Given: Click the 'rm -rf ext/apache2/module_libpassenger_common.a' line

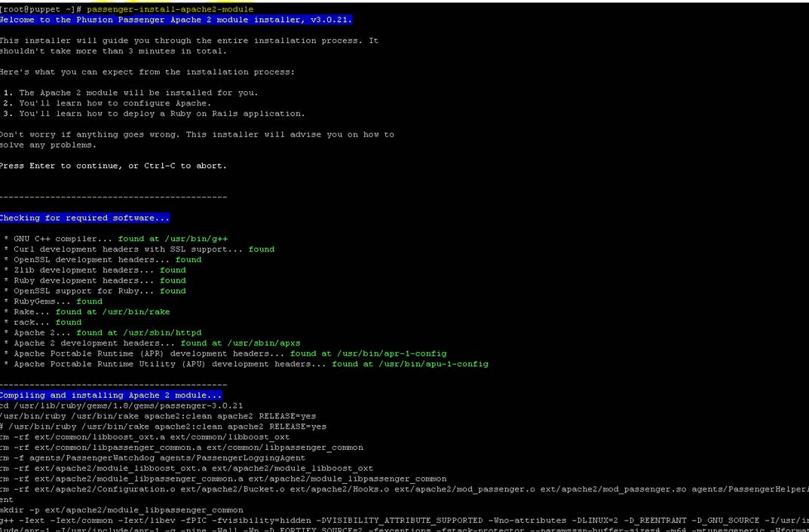Looking at the screenshot, I should [x=223, y=478].
